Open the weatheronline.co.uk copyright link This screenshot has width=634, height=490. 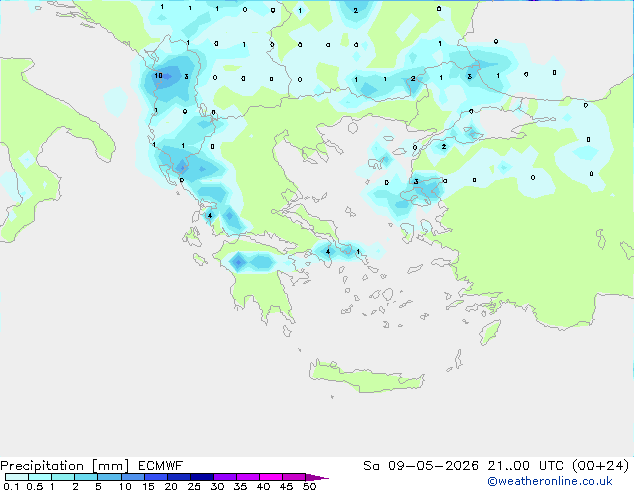tap(549, 481)
